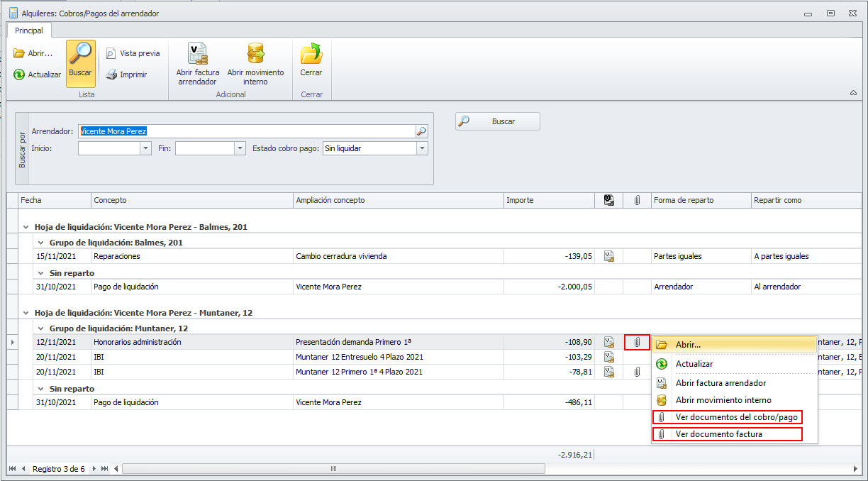
Task: Click paperclip icon in Honorarios administración row
Action: [637, 342]
